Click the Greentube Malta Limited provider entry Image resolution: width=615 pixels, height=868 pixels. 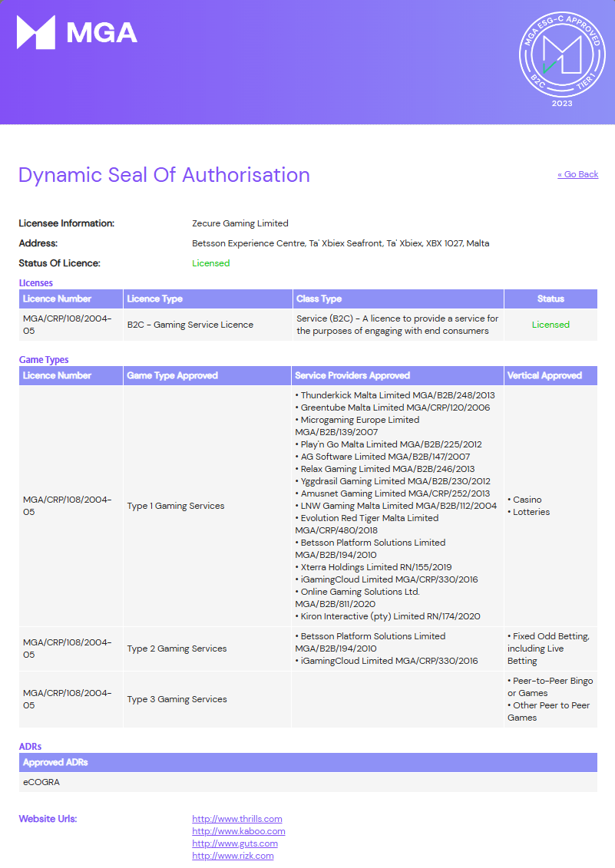392,408
